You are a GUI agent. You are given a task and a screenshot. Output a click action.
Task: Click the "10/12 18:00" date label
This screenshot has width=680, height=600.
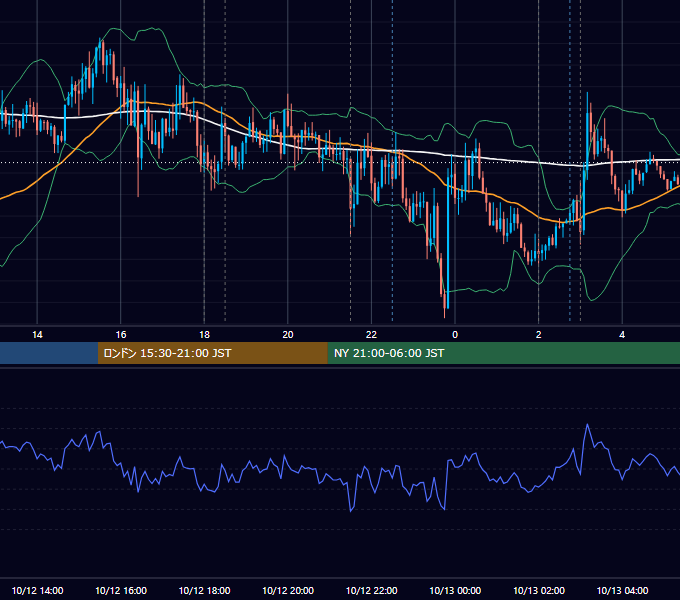[x=204, y=590]
